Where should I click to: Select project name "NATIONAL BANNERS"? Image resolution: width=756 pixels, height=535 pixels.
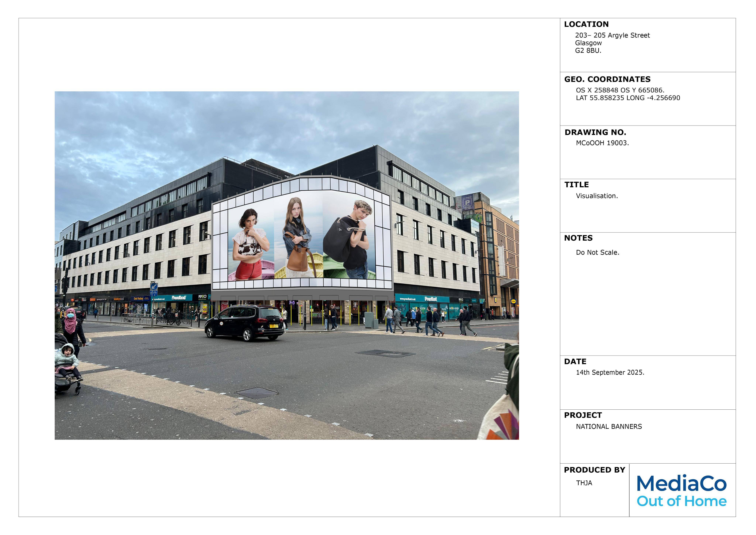click(x=609, y=426)
